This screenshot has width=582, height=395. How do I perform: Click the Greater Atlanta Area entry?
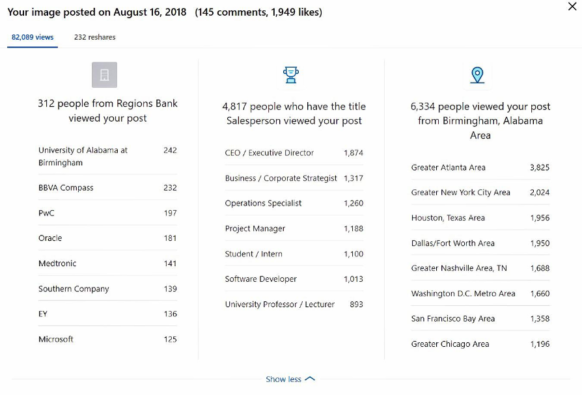point(480,167)
